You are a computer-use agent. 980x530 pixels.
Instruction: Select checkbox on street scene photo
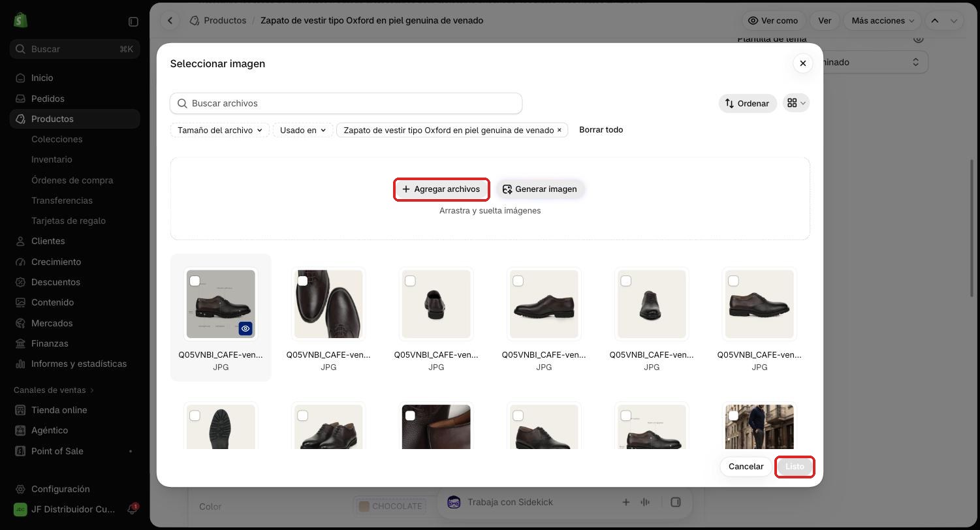tap(733, 415)
